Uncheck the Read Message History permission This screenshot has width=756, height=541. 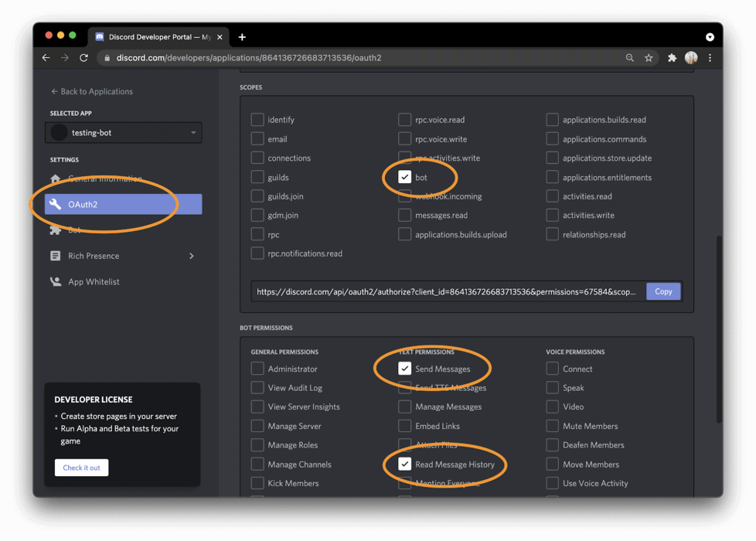pyautogui.click(x=405, y=464)
